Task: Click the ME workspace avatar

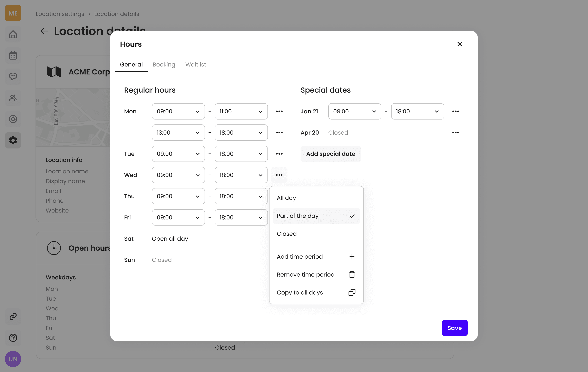Action: pos(13,13)
